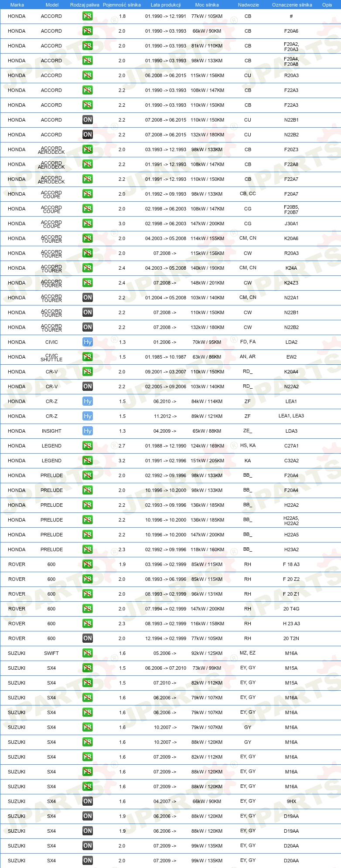Click petrol icon in F20A4, F20A8 row
Viewport: 341px width, 868px height.
(x=88, y=61)
